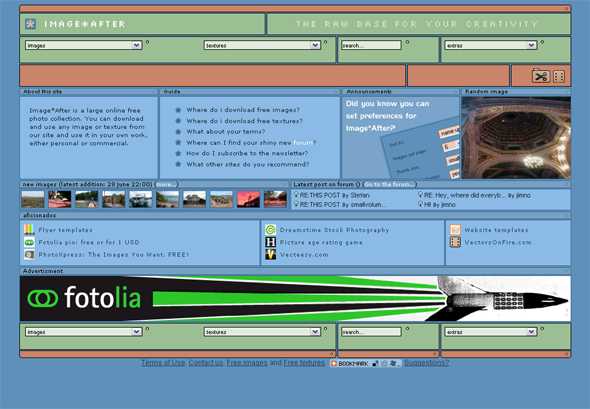Screen dimensions: 590x409
Task: Open the 'forum' link in the Guide
Action: pyautogui.click(x=303, y=143)
